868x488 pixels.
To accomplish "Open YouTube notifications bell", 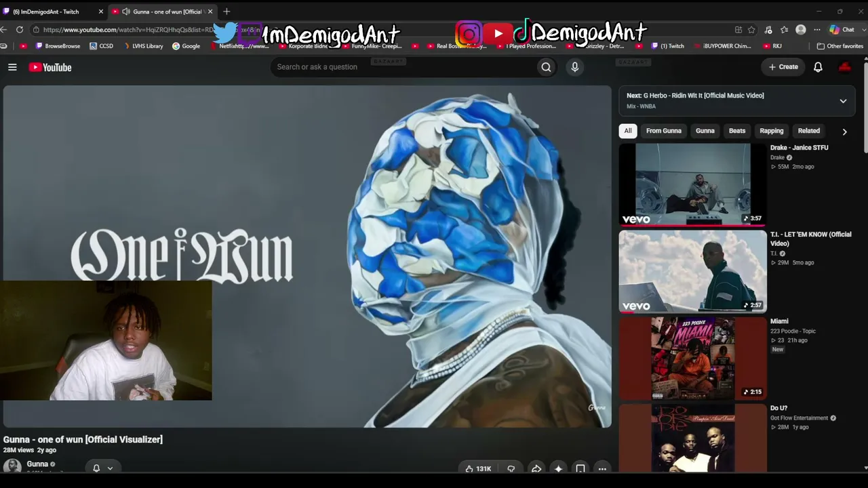I will [x=818, y=67].
